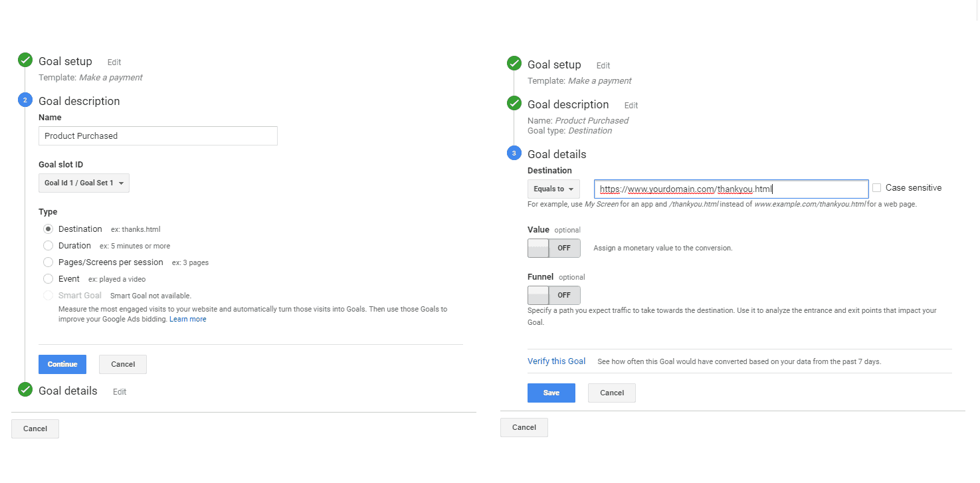Screen dimensions: 980x483
Task: Click 'Assign a monetary value' description
Action: [663, 248]
